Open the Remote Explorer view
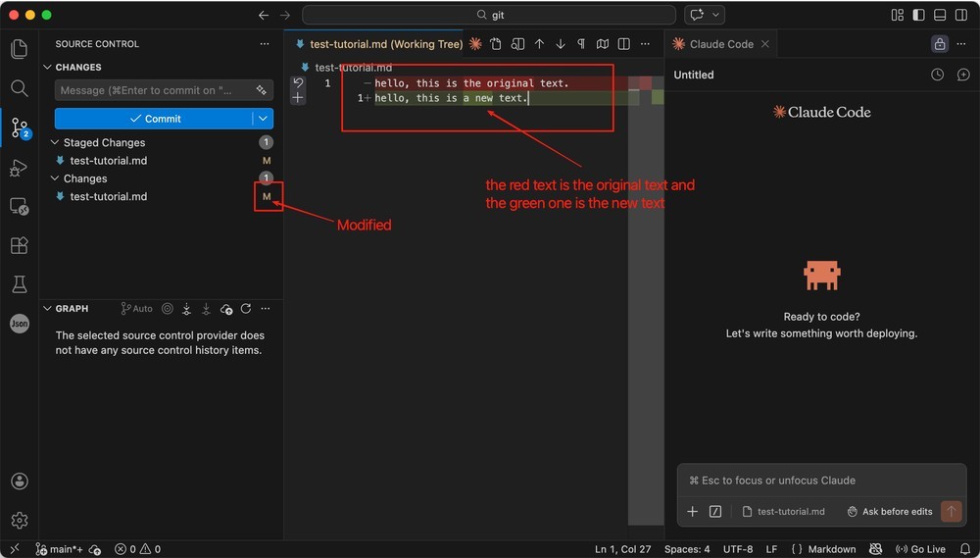 coord(20,207)
